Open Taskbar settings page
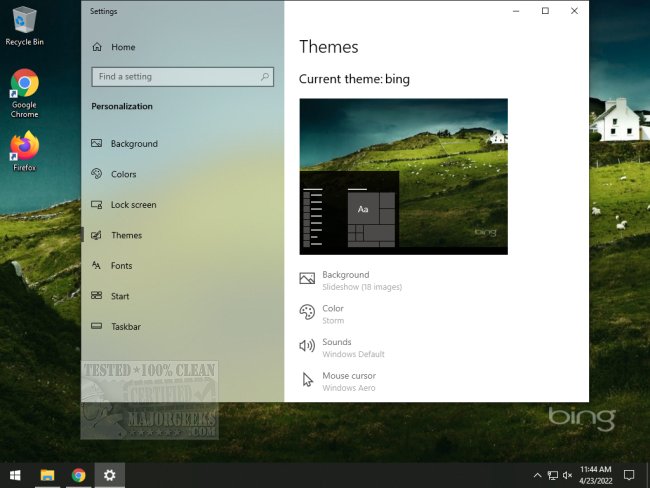The image size is (650, 488). tap(182, 326)
